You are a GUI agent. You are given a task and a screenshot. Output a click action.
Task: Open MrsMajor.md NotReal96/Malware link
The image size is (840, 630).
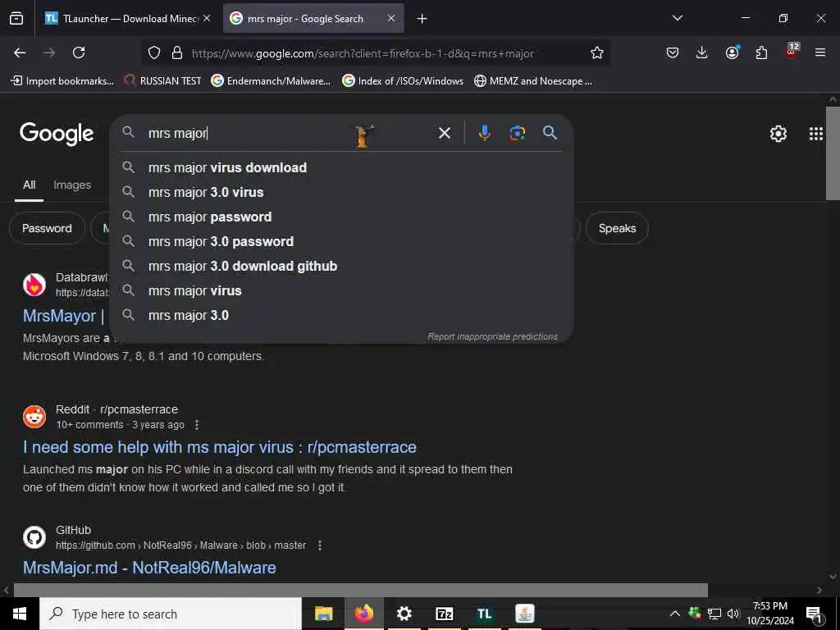click(x=149, y=568)
